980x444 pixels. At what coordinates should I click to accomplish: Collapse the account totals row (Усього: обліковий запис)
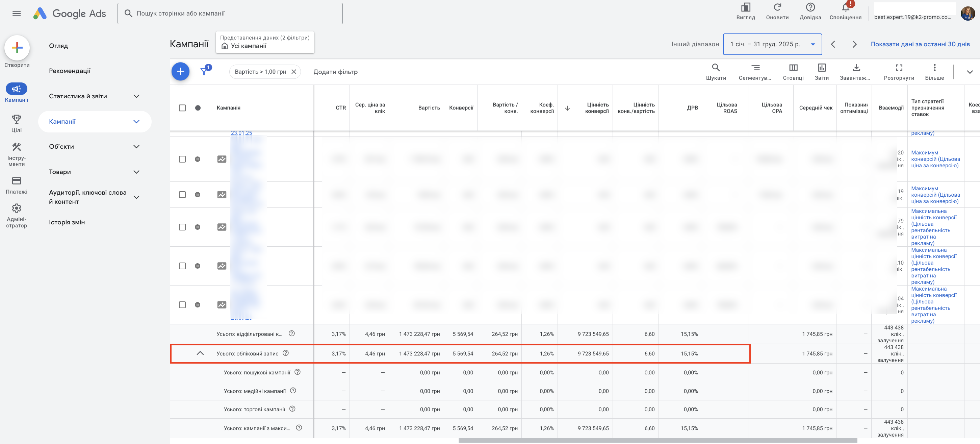(200, 353)
